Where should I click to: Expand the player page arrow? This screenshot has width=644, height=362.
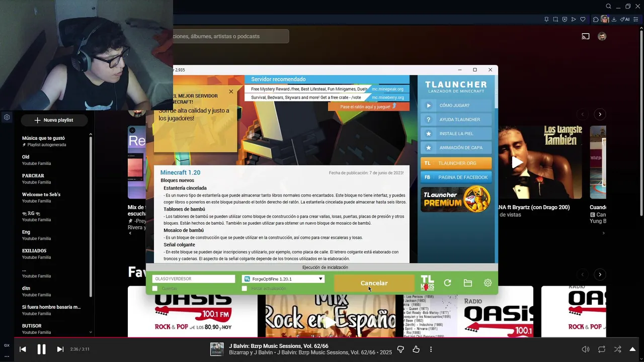(632, 349)
